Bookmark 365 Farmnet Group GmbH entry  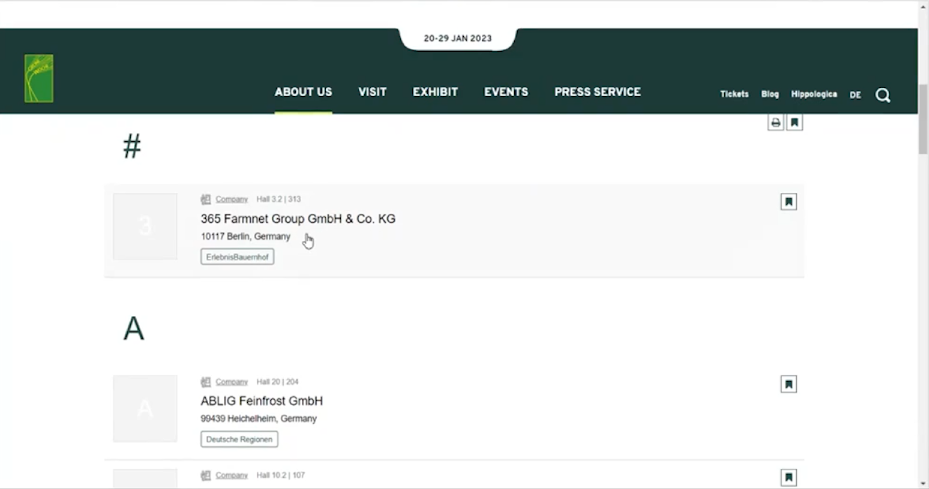[789, 202]
